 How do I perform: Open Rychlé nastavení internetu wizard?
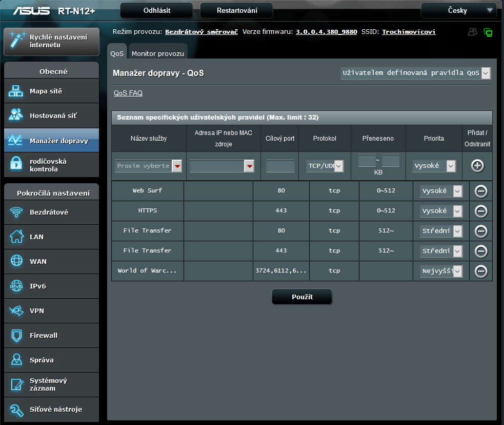click(51, 42)
